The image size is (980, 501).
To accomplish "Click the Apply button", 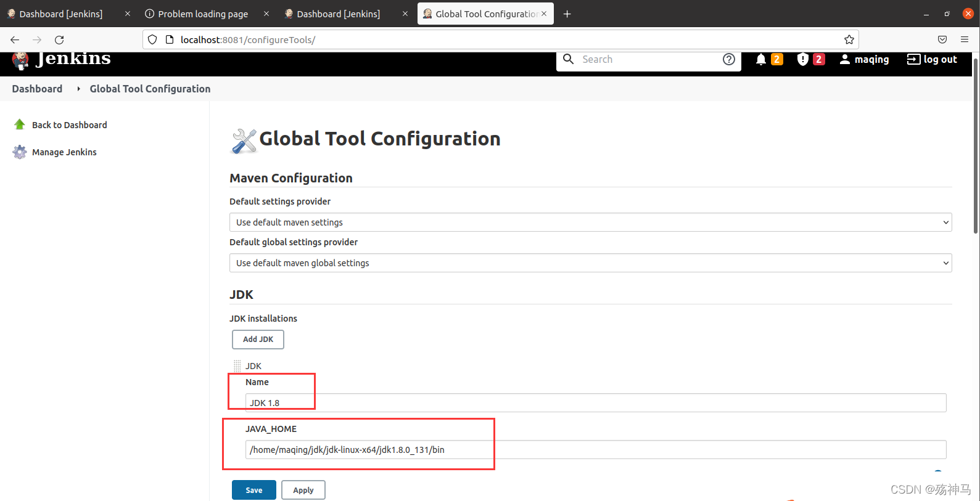I will (x=303, y=490).
